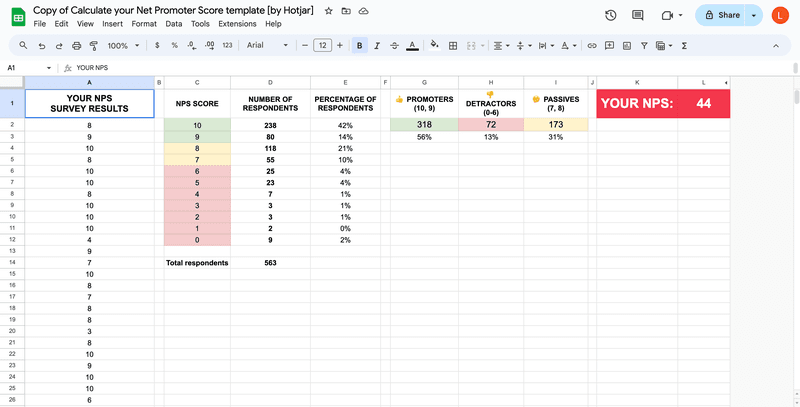The height and width of the screenshot is (407, 800).
Task: Open the fill color bucket
Action: click(x=435, y=45)
